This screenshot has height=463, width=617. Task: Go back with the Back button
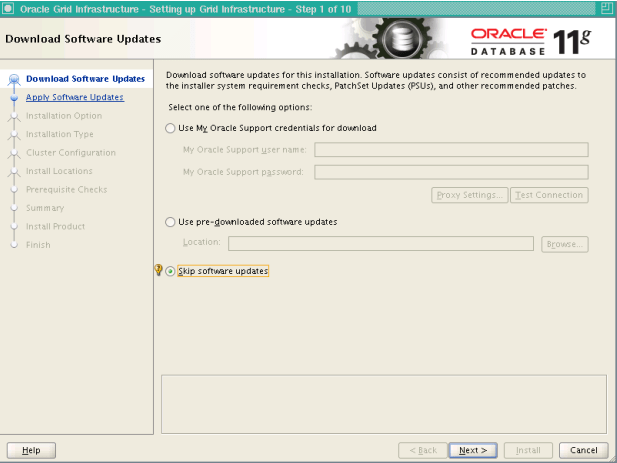[423, 450]
